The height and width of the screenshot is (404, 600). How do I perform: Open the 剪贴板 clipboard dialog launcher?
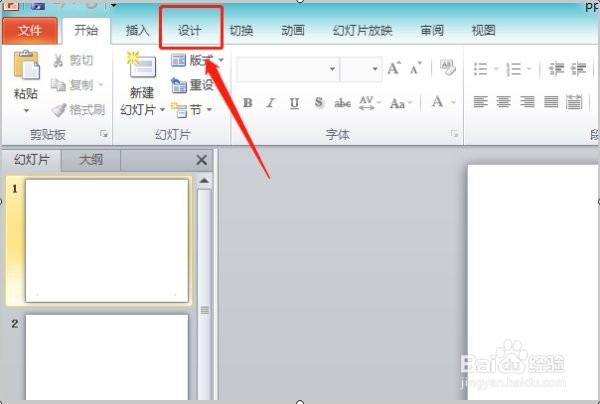pyautogui.click(x=104, y=134)
